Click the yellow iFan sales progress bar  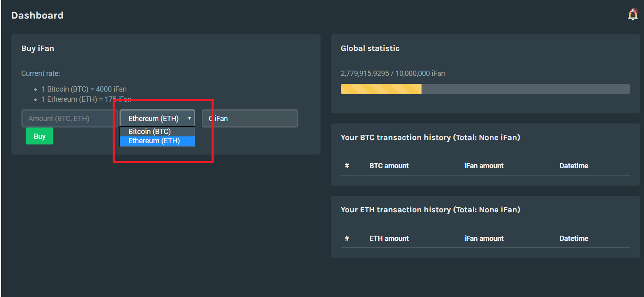pyautogui.click(x=381, y=89)
